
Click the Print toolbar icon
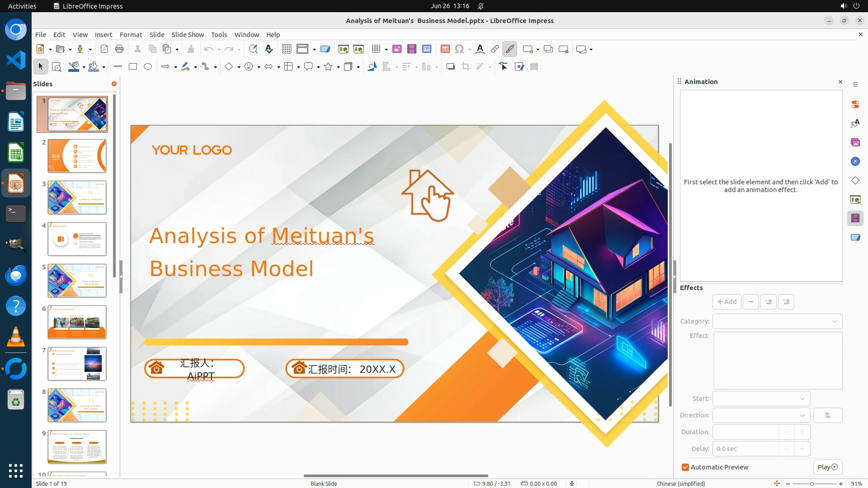[119, 49]
